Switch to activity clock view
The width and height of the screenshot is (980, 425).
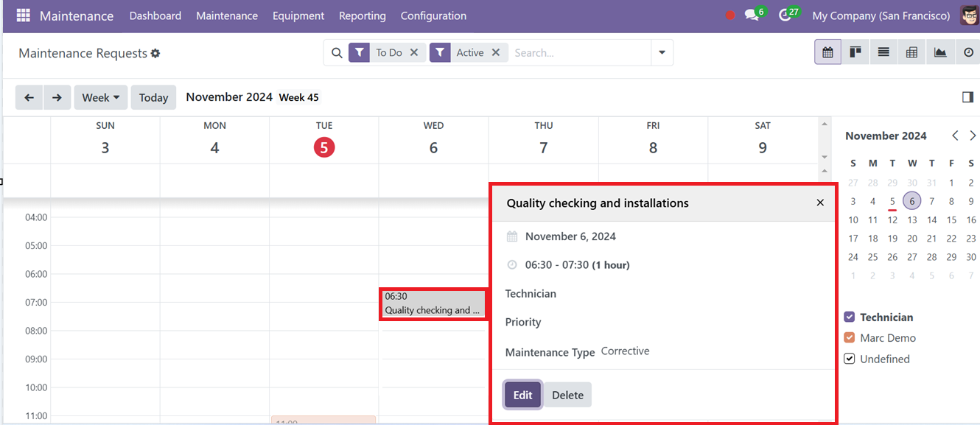coord(967,52)
